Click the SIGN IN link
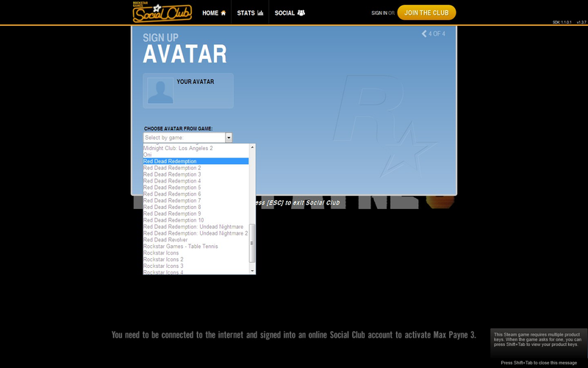 click(379, 13)
